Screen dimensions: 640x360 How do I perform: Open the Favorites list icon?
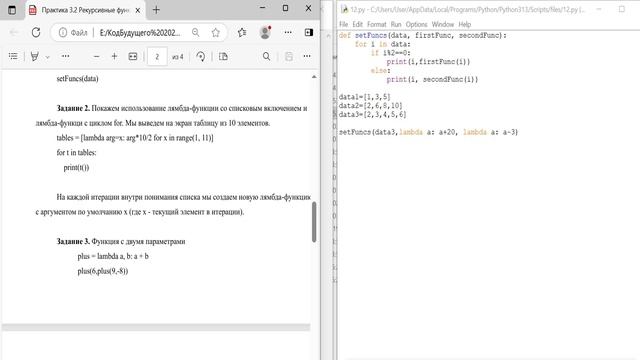point(242,33)
